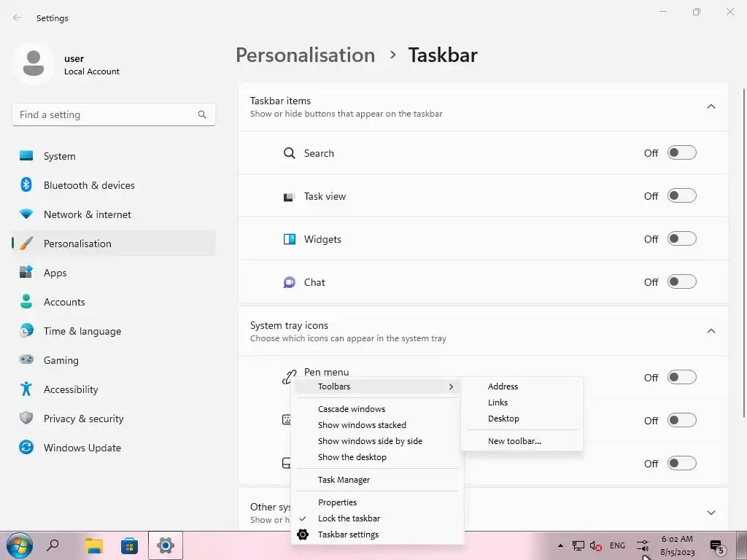Toggle the Search taskbar item switch

[682, 153]
